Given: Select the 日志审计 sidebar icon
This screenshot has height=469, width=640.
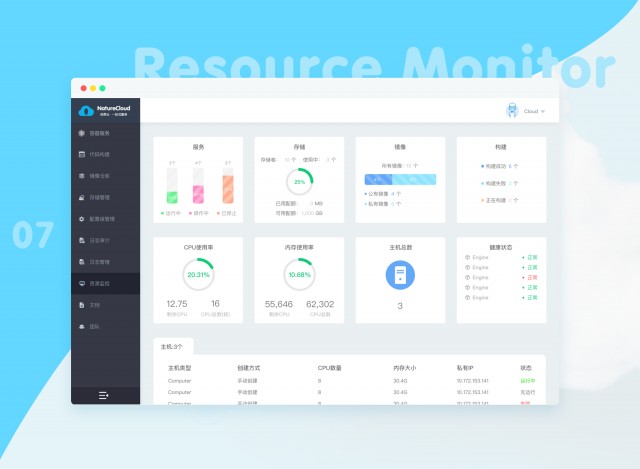Looking at the screenshot, I should pos(82,240).
